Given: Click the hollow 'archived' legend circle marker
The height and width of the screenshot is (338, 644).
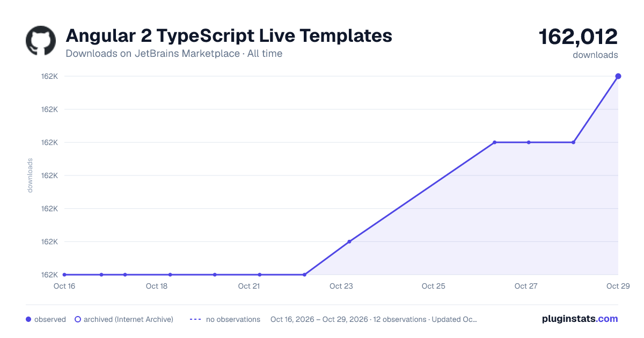Looking at the screenshot, I should click(x=78, y=319).
